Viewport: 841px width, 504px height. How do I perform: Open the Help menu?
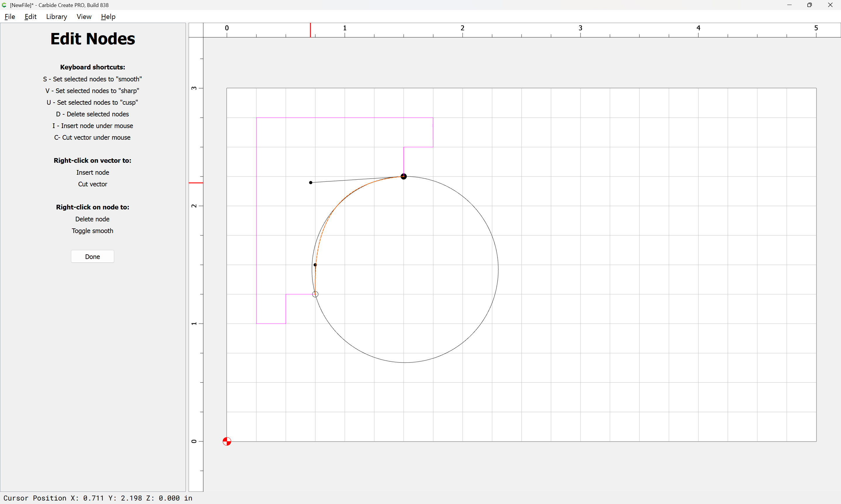pos(108,17)
